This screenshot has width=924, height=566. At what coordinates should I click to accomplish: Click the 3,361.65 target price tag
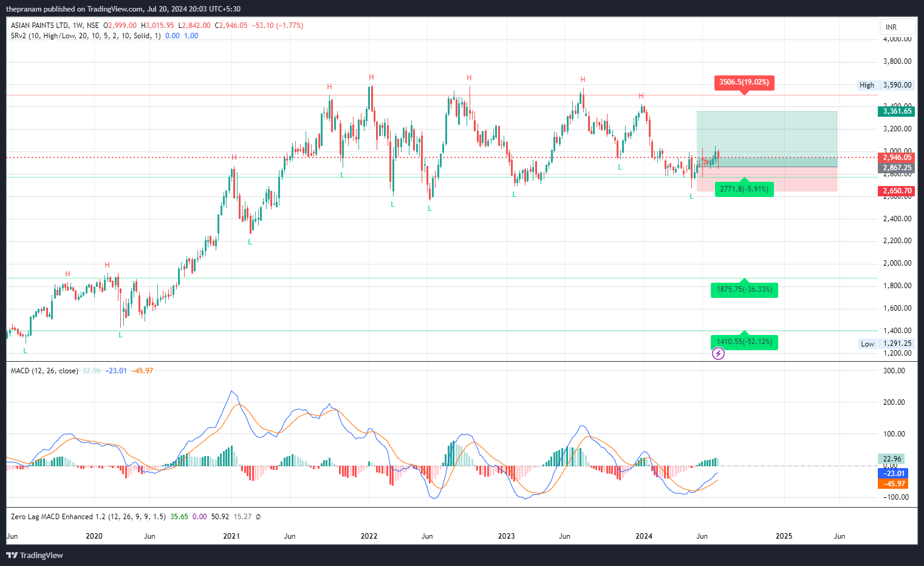(x=897, y=111)
